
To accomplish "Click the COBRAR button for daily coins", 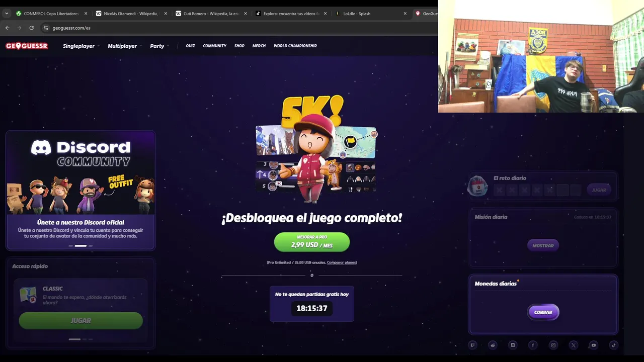I will [543, 312].
